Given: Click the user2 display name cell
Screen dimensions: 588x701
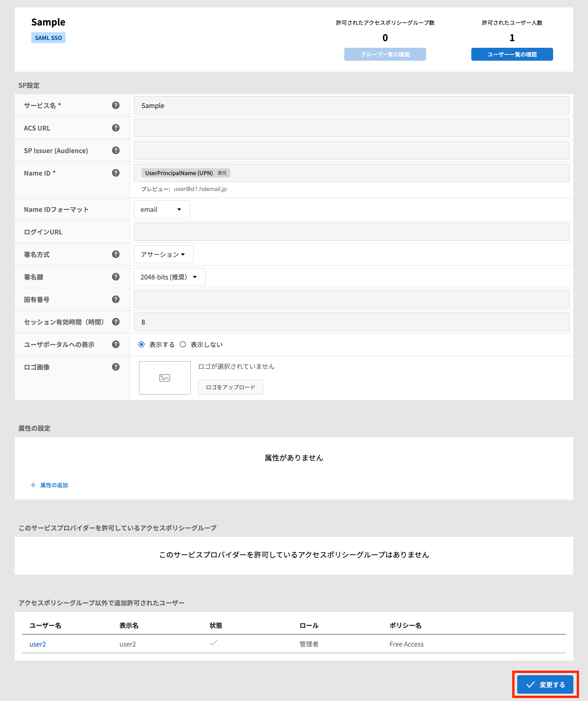Looking at the screenshot, I should pyautogui.click(x=128, y=644).
